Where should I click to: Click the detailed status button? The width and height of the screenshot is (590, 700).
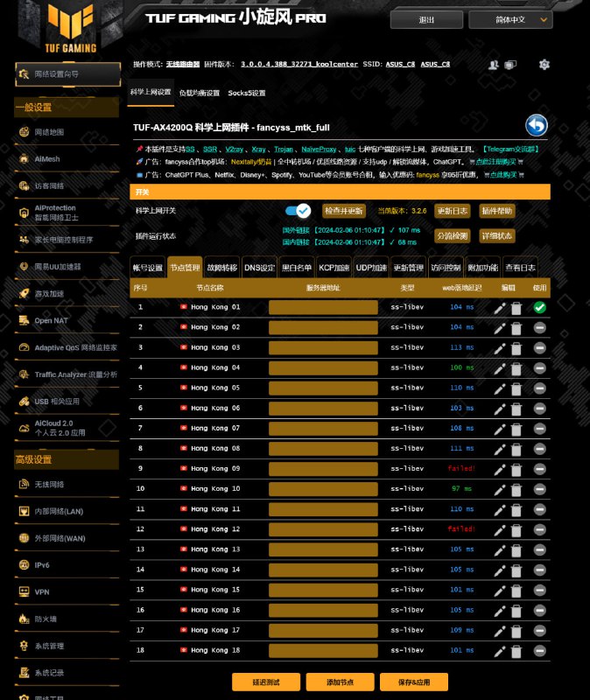(497, 235)
